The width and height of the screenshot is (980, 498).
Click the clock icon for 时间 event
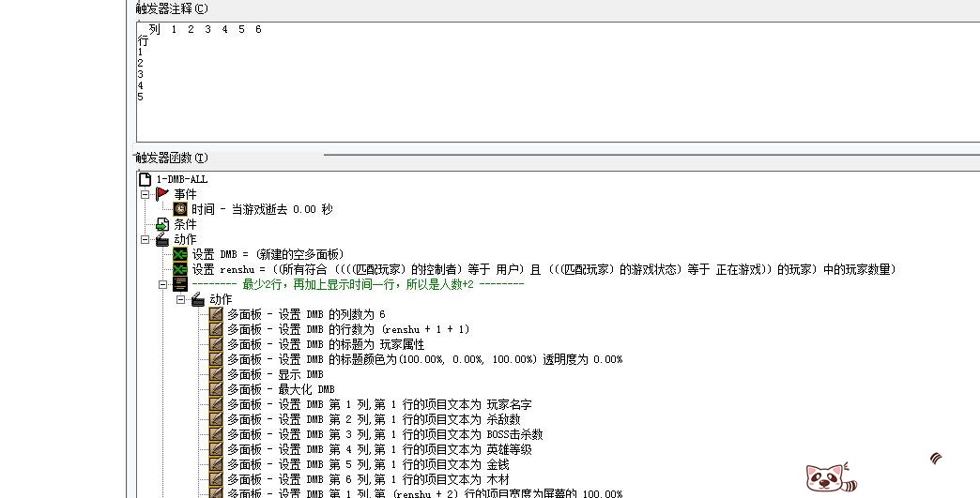click(x=180, y=209)
